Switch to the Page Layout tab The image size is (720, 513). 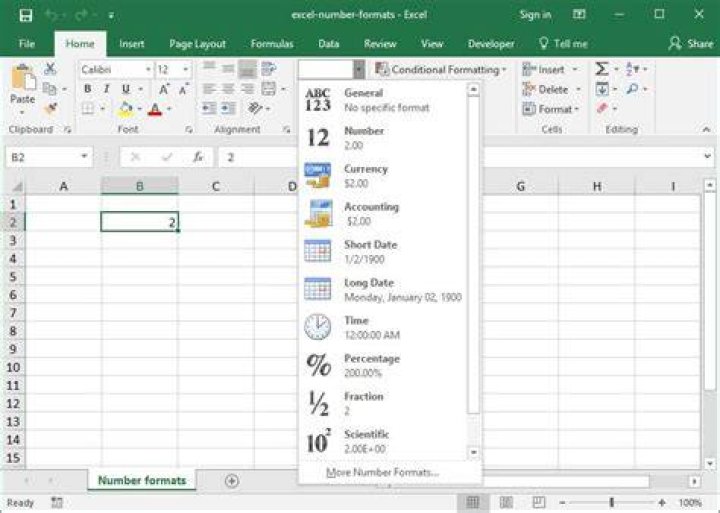(197, 44)
